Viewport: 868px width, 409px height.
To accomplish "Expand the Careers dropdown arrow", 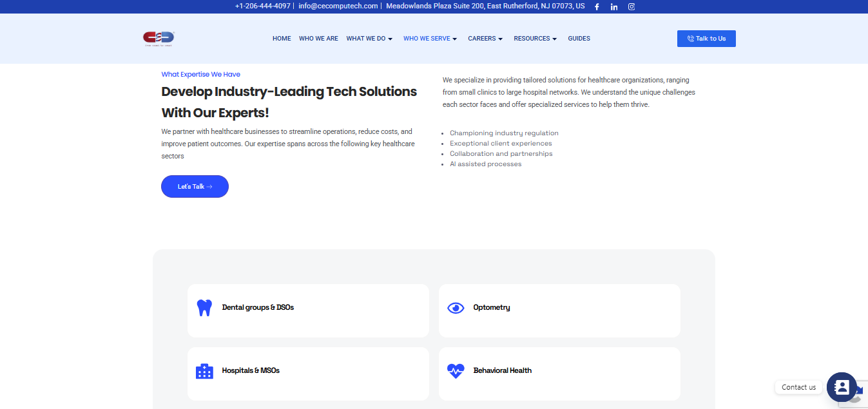I will (x=501, y=39).
